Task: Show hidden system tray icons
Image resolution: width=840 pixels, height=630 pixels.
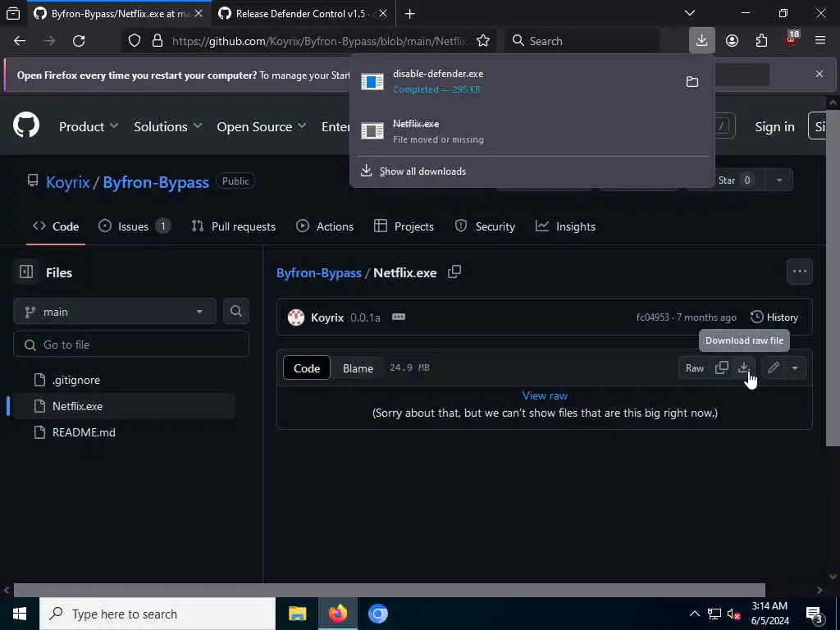Action: pos(694,614)
